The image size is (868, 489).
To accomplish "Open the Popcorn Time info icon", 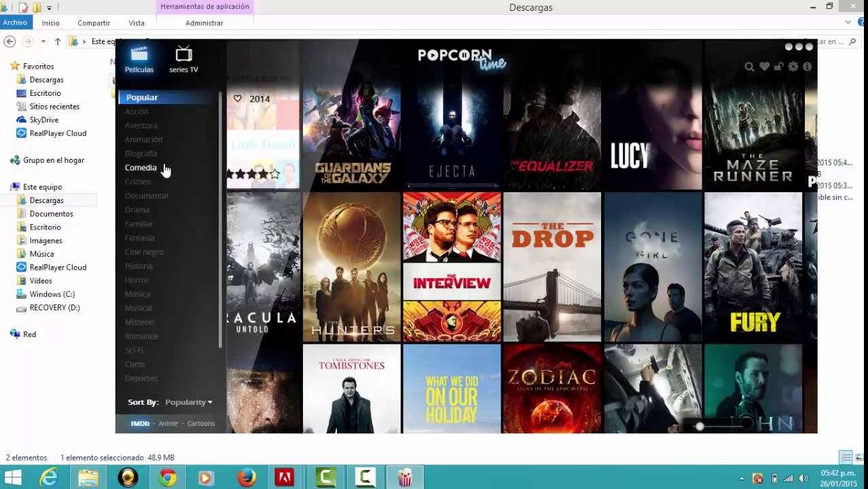I will [x=808, y=67].
